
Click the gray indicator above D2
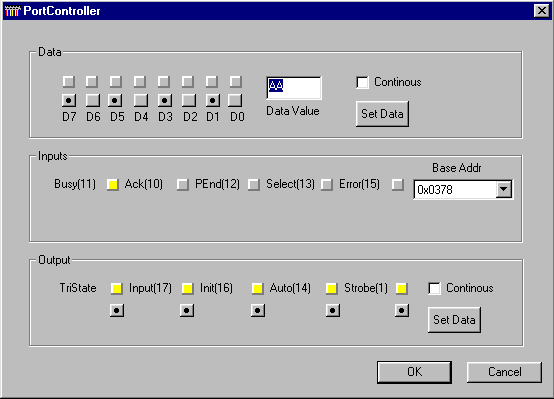(188, 82)
